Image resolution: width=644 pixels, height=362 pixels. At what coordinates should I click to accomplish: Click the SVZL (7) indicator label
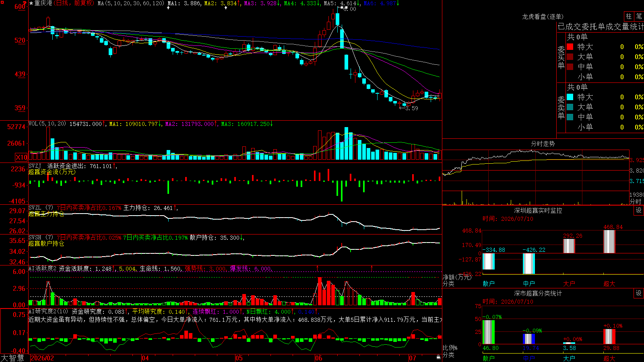41,208
